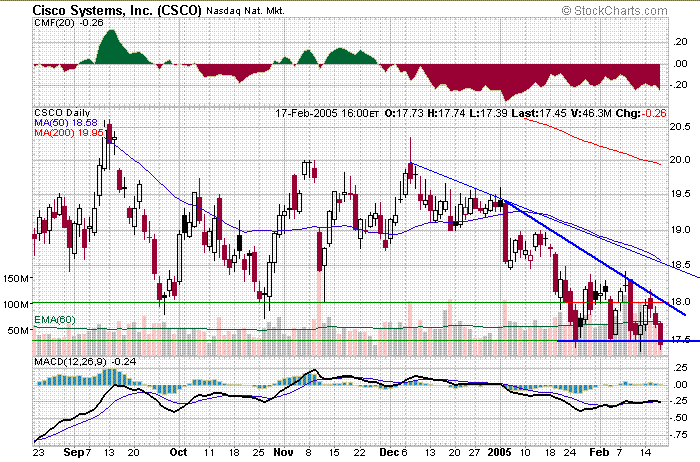Click the -.20 label on CMF axis
The width and height of the screenshot is (700, 462).
click(x=679, y=85)
